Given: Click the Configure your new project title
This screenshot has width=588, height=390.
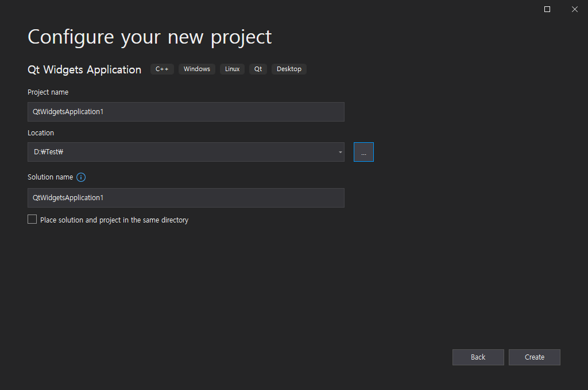Looking at the screenshot, I should (x=150, y=37).
